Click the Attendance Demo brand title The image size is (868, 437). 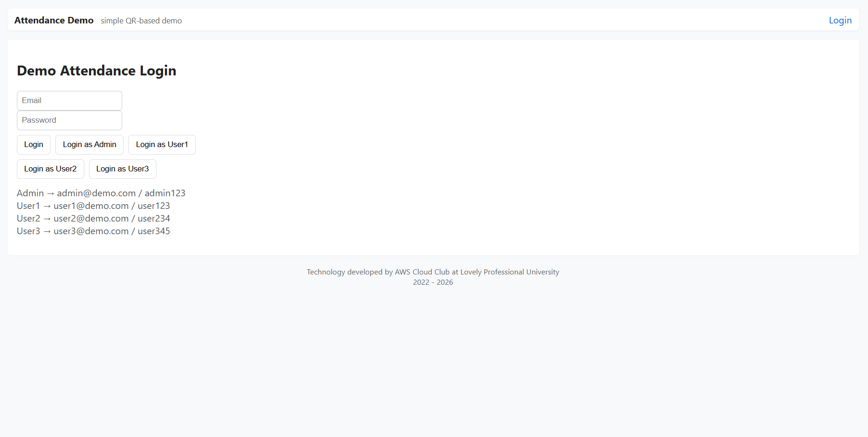[x=54, y=20]
